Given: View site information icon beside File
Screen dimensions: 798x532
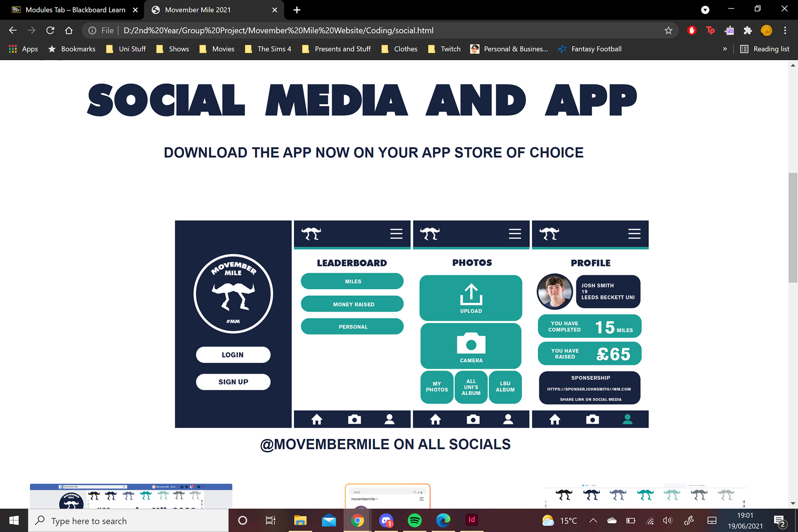Looking at the screenshot, I should point(92,30).
